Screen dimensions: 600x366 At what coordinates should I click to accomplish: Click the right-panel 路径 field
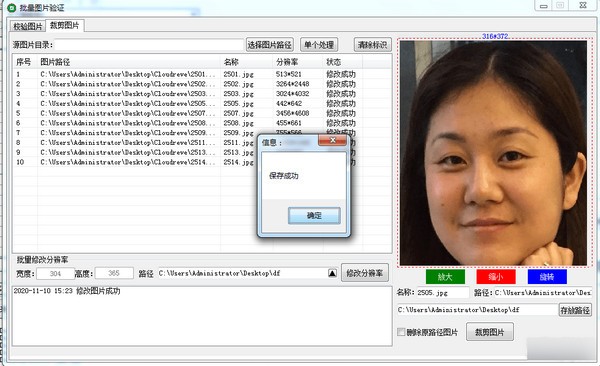tap(543, 292)
